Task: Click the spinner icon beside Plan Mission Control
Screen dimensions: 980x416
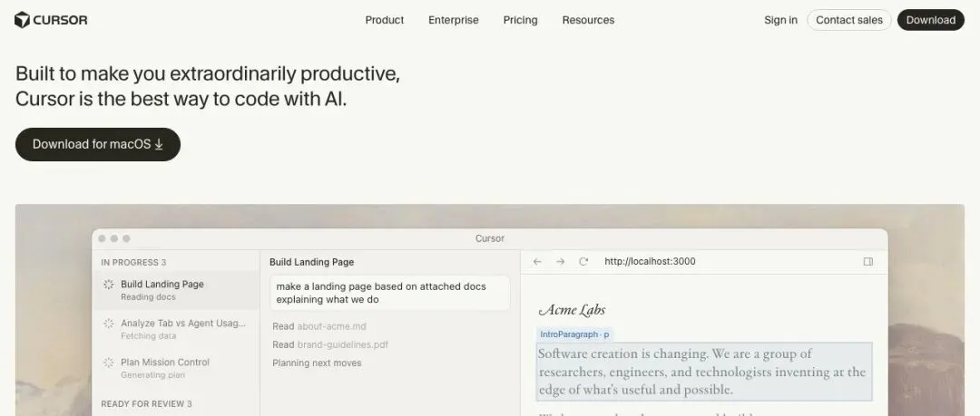Action: click(x=108, y=363)
